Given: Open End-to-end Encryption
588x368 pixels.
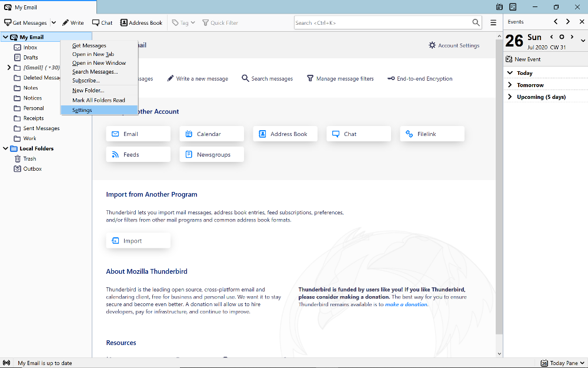Looking at the screenshot, I should point(420,78).
